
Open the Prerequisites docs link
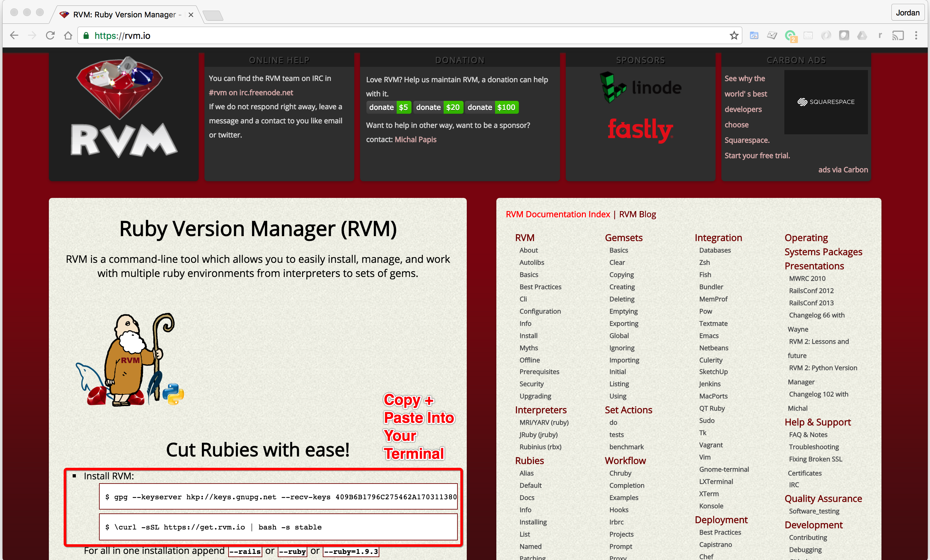click(x=539, y=371)
